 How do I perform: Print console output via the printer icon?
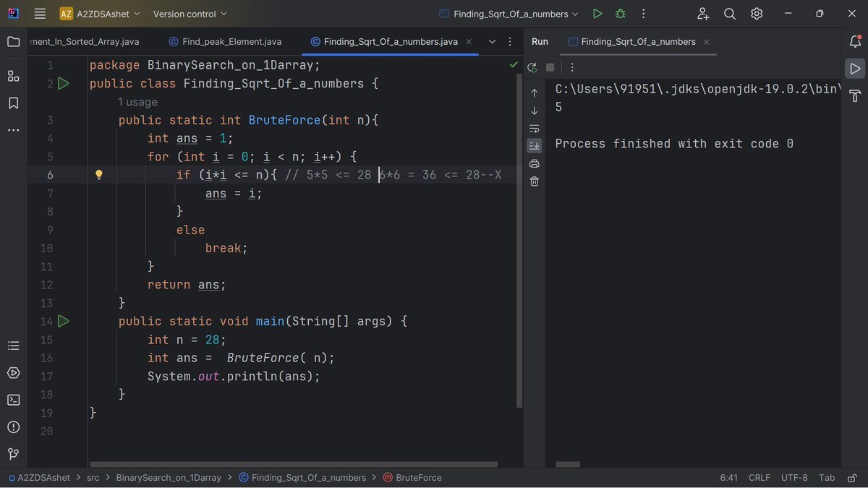(x=534, y=163)
